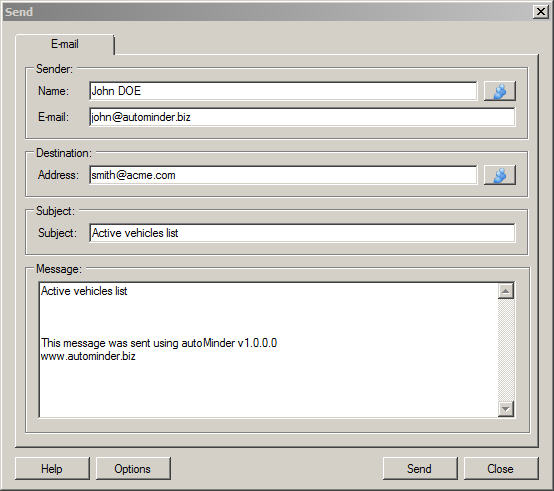The image size is (554, 491).
Task: Open address book for Destination address
Action: [500, 175]
